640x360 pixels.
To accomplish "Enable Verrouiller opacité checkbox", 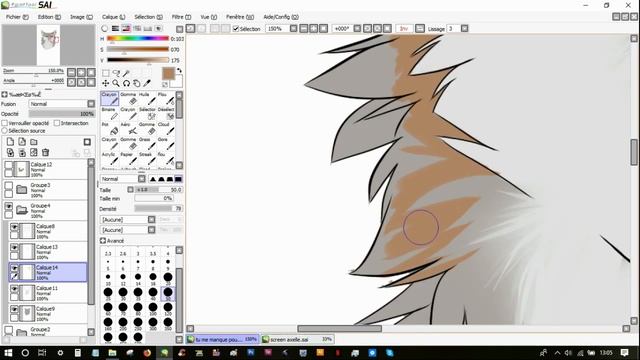I will (5, 123).
